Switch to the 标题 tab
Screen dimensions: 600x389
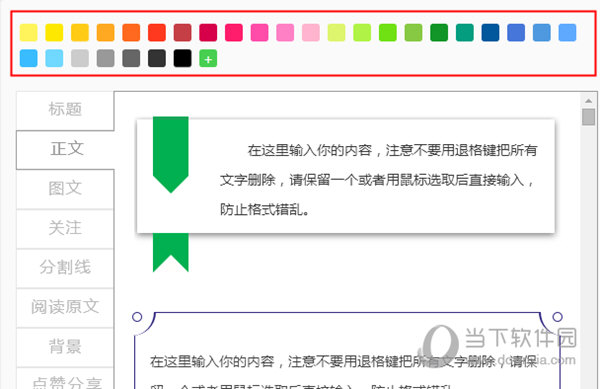(65, 110)
